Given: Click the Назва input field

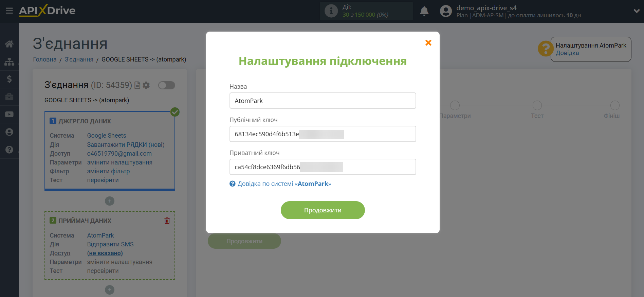Looking at the screenshot, I should click(323, 101).
